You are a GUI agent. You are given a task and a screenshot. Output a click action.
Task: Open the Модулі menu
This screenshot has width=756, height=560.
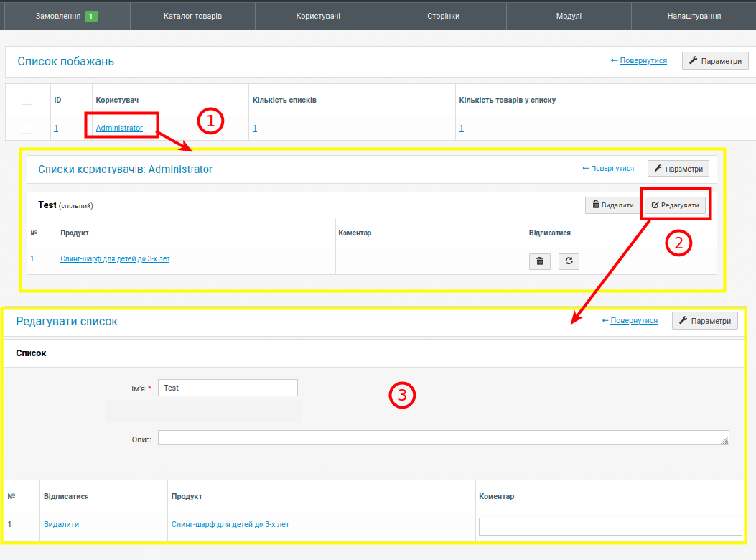569,16
